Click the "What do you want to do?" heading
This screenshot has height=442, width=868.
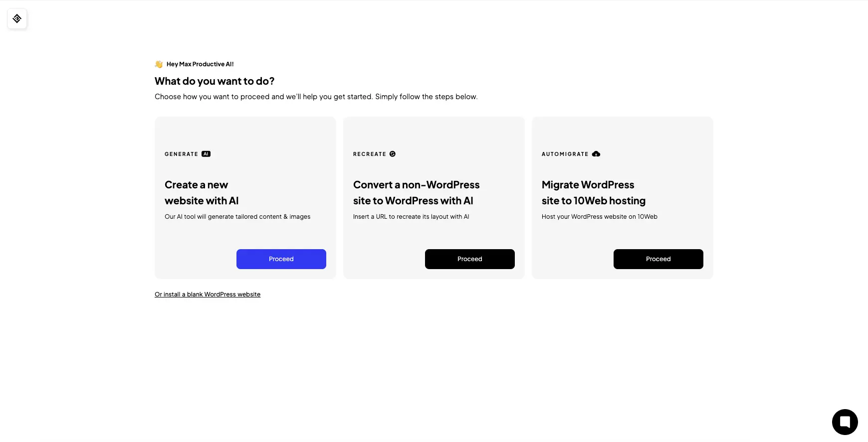click(x=215, y=81)
